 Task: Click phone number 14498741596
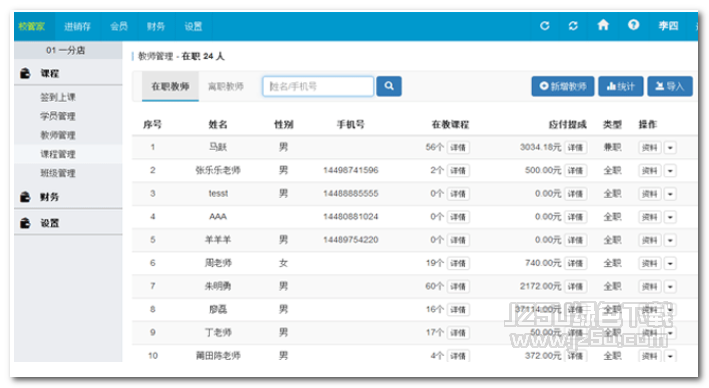351,170
